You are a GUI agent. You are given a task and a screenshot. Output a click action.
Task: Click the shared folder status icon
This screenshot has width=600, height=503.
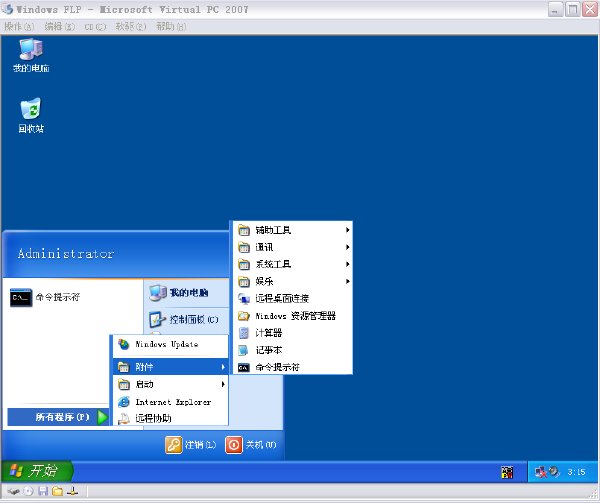pos(57,491)
